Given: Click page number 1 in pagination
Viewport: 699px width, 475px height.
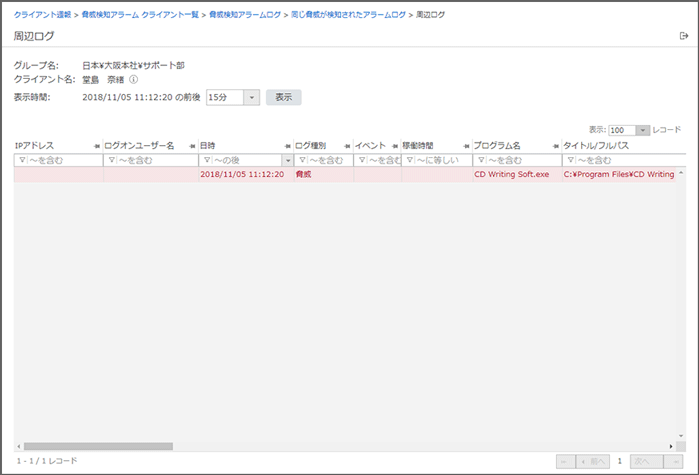Looking at the screenshot, I should pyautogui.click(x=620, y=461).
